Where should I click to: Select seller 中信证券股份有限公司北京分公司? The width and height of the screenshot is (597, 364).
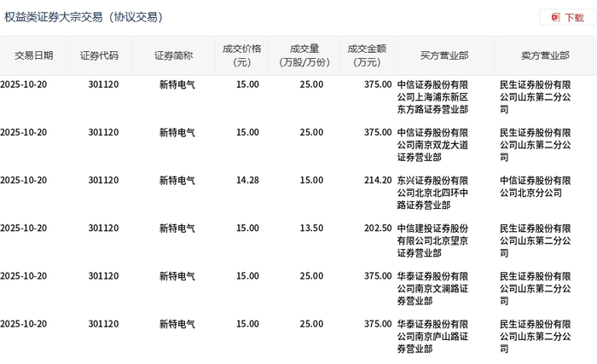[x=536, y=187]
